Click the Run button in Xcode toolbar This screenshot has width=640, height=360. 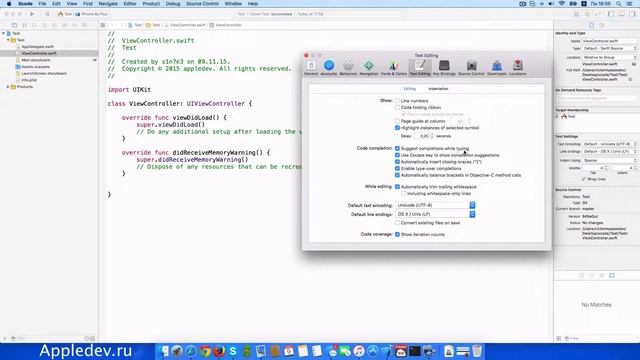pos(32,14)
